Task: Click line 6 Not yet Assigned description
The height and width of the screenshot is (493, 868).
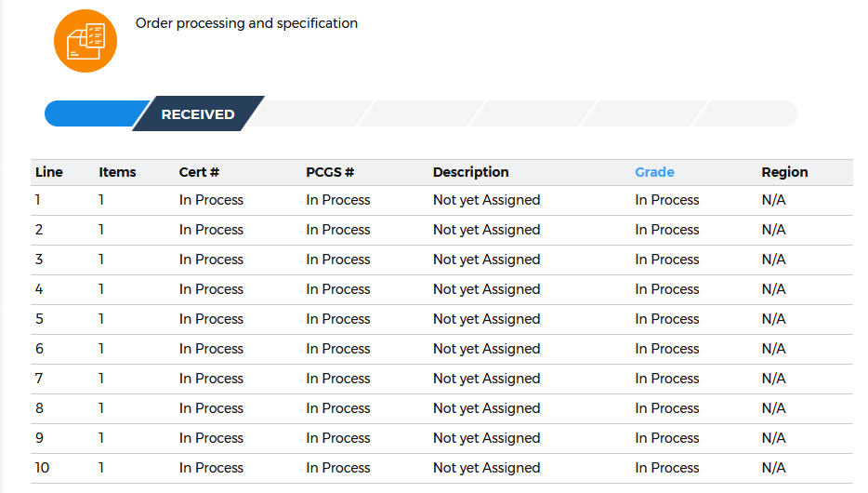Action: (x=487, y=349)
